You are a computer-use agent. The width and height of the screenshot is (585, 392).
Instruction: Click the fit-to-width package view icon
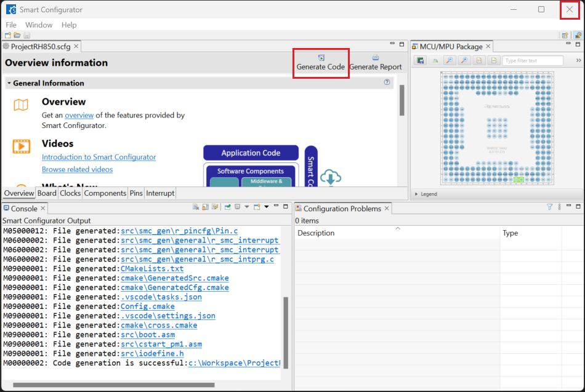(x=494, y=60)
